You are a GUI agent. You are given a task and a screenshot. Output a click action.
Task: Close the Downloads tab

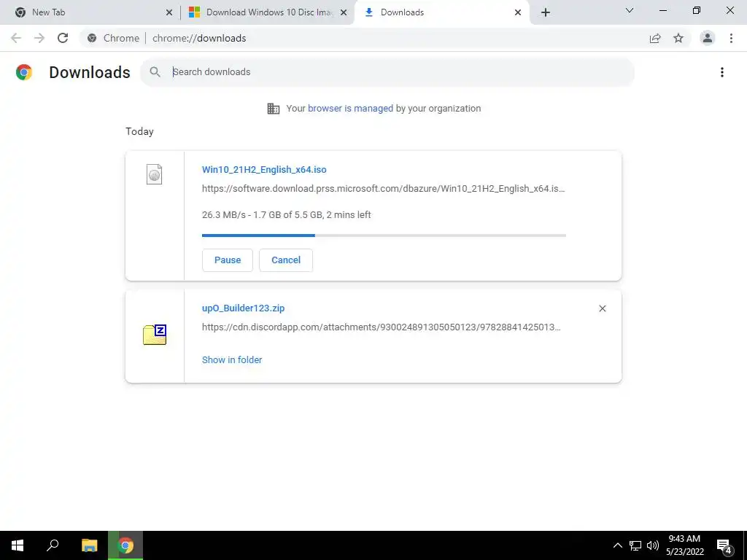tap(518, 12)
